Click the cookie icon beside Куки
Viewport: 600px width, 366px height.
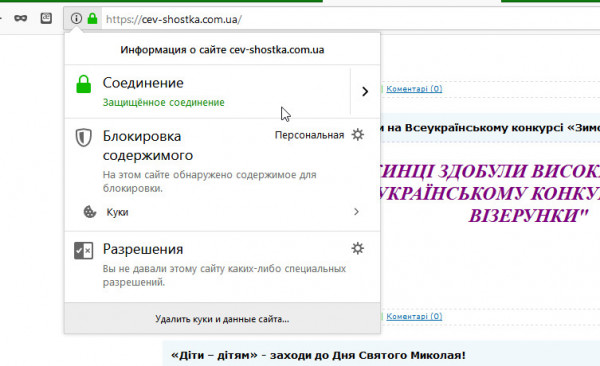[x=90, y=212]
